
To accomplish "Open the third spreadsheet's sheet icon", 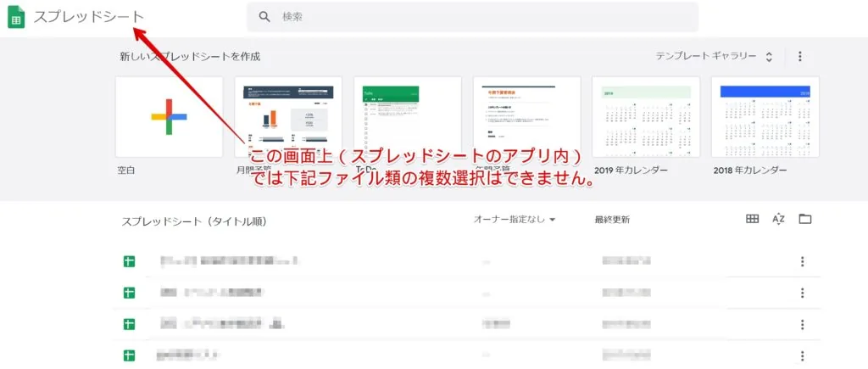I will pyautogui.click(x=130, y=323).
